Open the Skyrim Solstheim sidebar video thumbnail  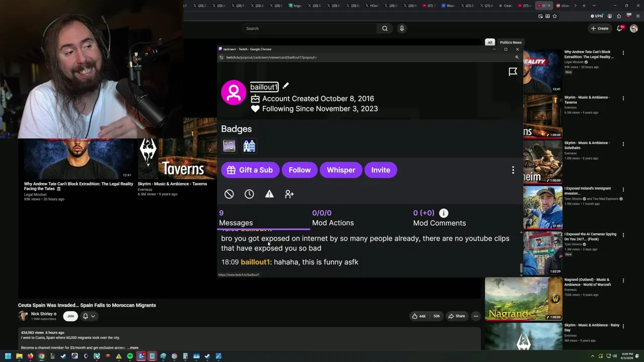[x=542, y=161]
